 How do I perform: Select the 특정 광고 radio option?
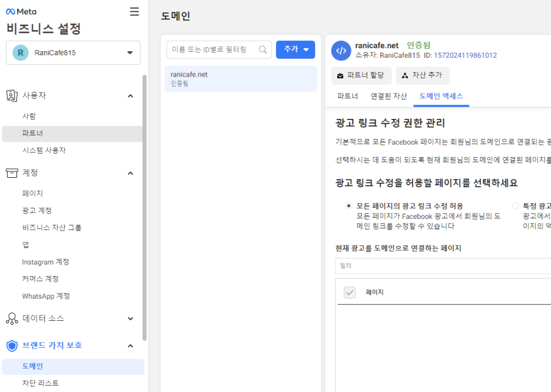tap(515, 206)
